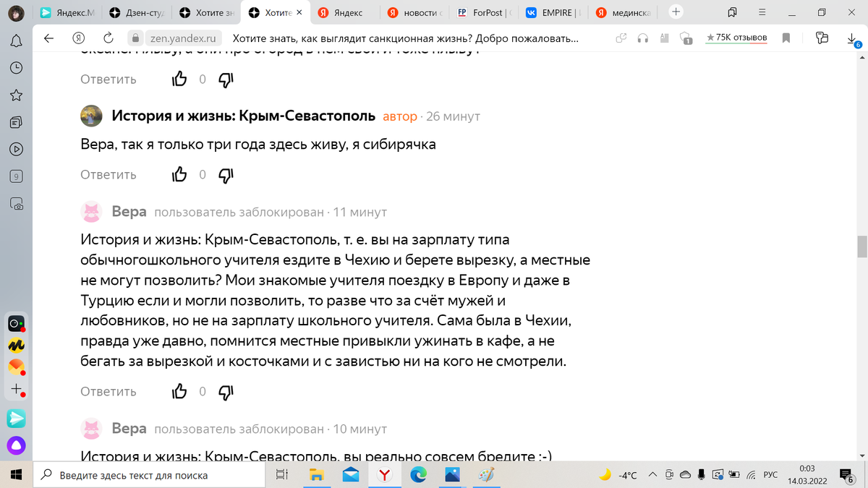Open the browser menu hamburger icon

762,12
